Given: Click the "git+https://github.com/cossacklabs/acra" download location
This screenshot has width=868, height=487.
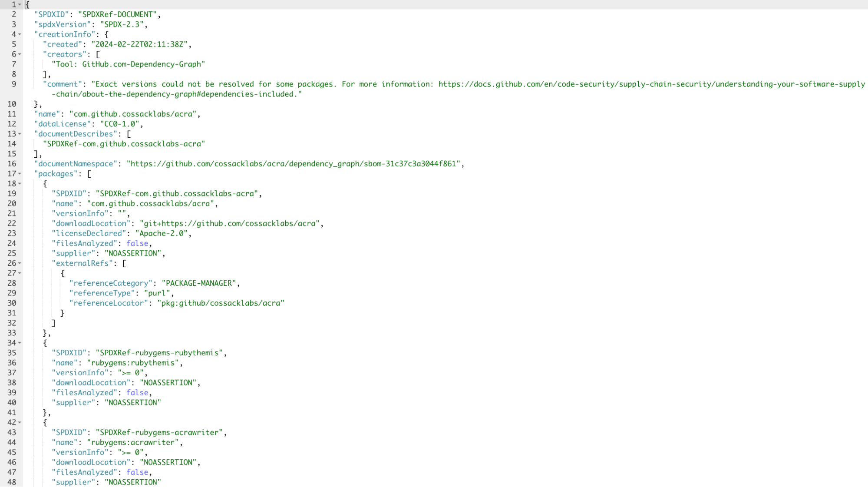Looking at the screenshot, I should click(229, 223).
